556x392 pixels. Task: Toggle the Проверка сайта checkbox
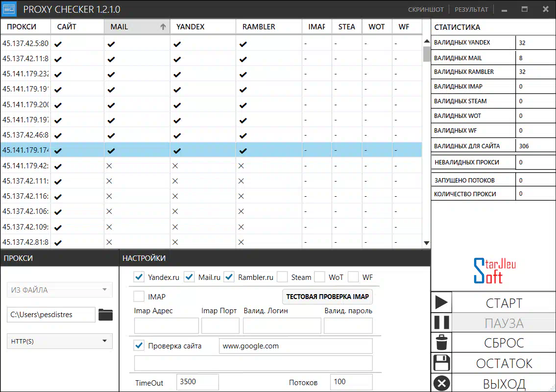(139, 345)
